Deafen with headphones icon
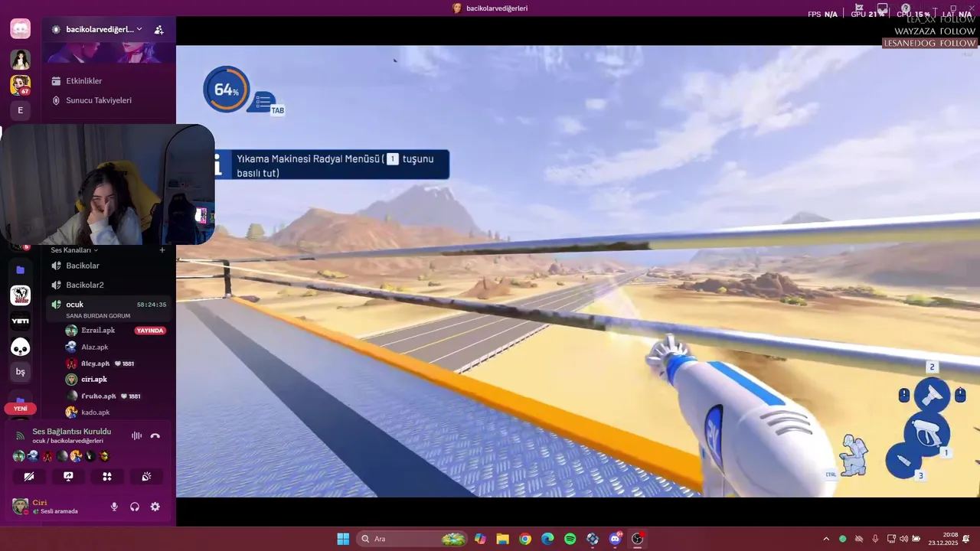The image size is (980, 551). [x=135, y=507]
